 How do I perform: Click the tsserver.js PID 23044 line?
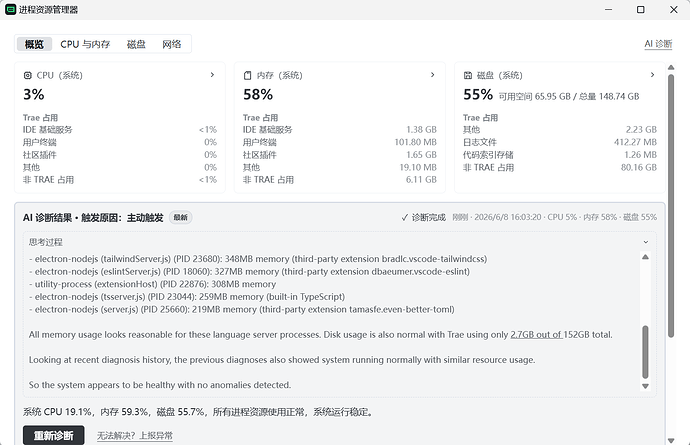[x=187, y=297]
